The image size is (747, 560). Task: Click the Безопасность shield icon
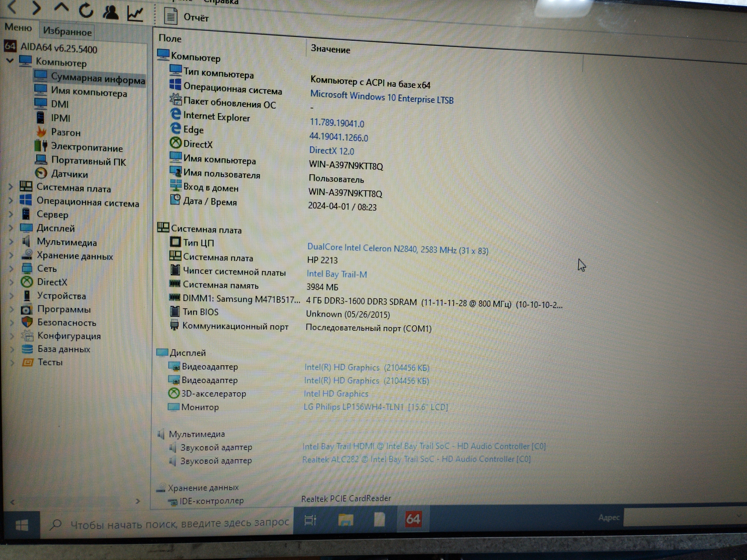(x=27, y=322)
